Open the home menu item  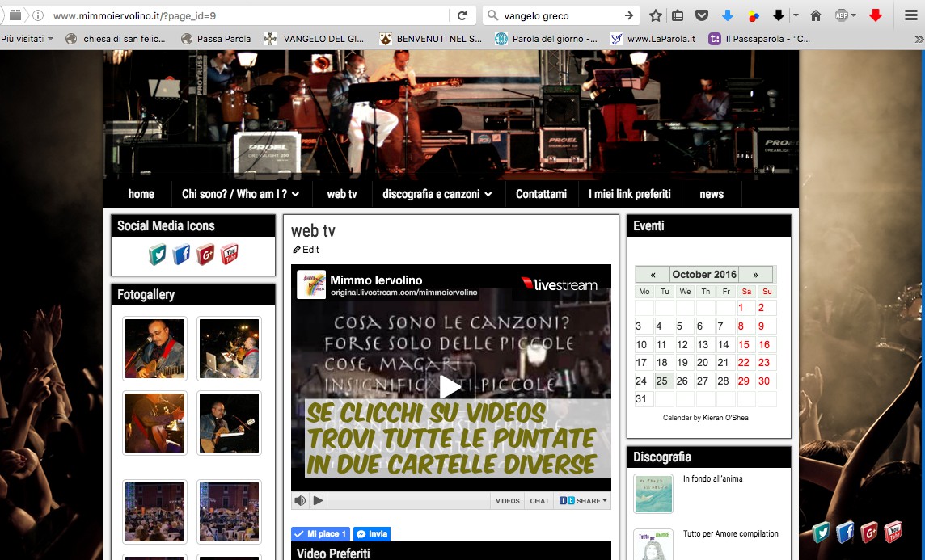(141, 194)
